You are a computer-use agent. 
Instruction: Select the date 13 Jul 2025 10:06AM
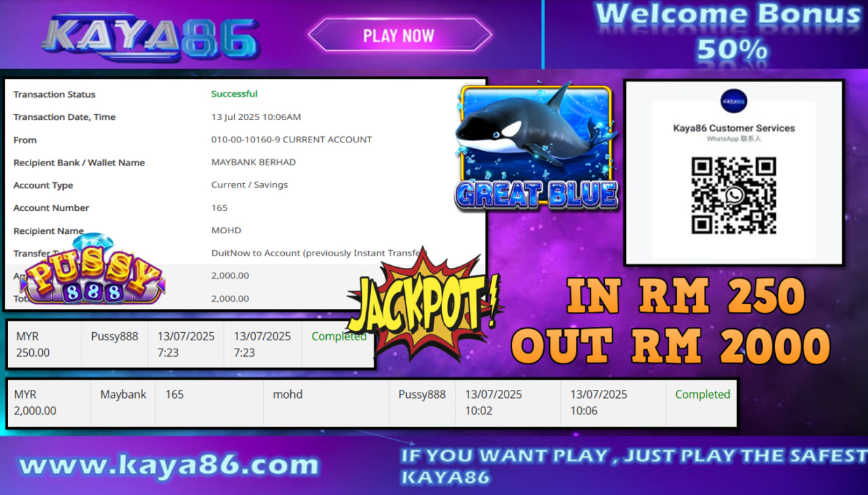coord(256,117)
